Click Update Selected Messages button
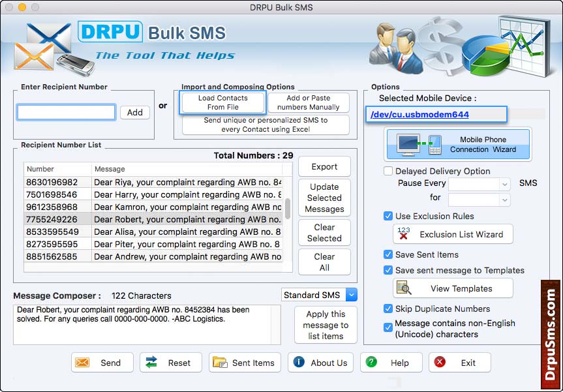This screenshot has height=392, width=563. [x=324, y=198]
